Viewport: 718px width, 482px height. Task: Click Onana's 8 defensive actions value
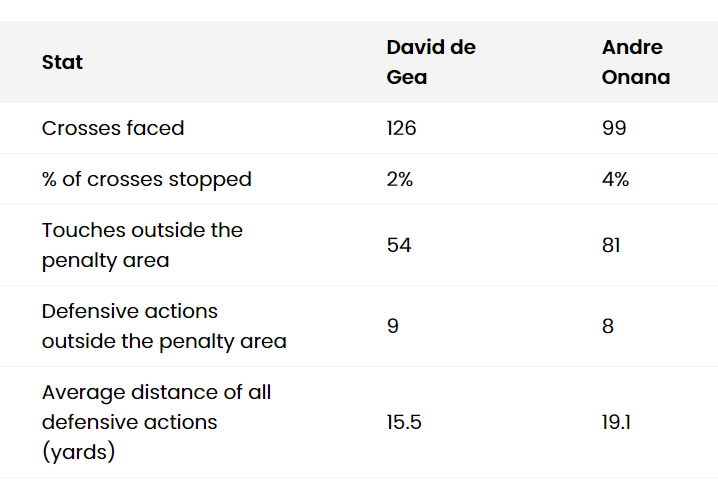point(608,326)
